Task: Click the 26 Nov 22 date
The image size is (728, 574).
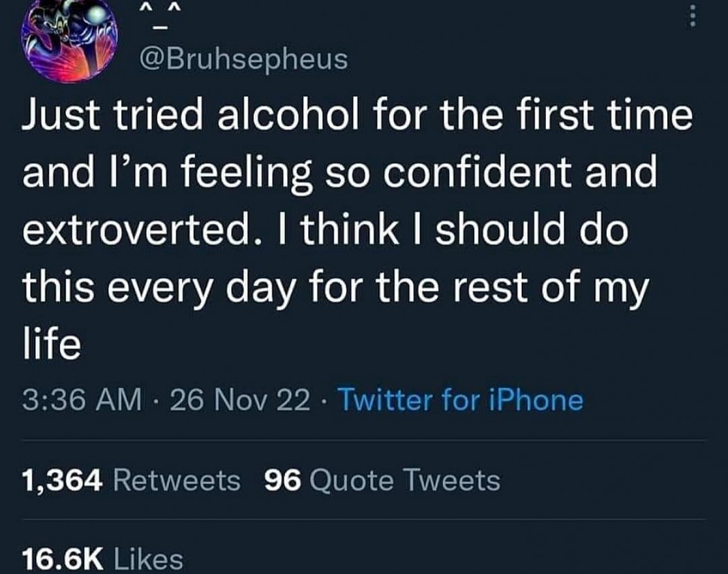Action: tap(240, 400)
